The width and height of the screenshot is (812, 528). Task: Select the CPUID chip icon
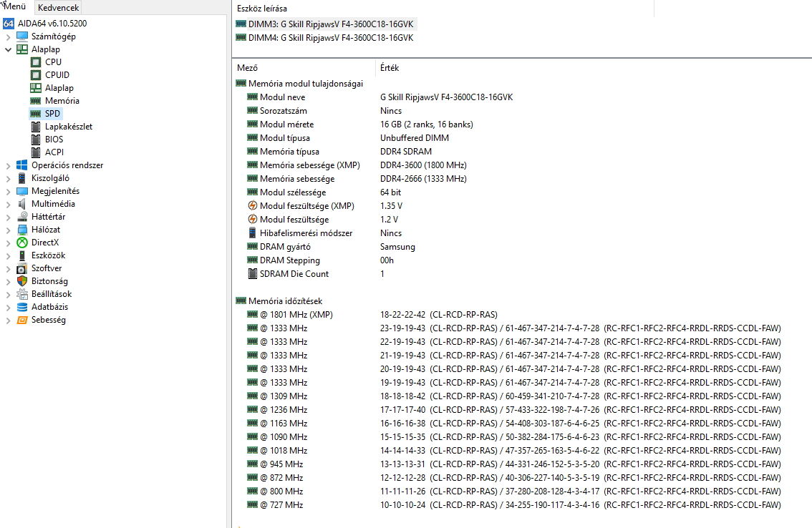pos(36,75)
